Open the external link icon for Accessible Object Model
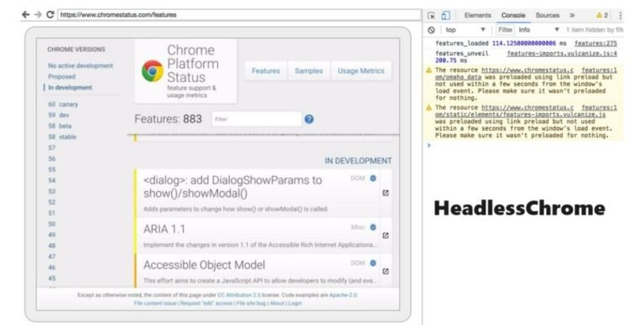This screenshot has width=644, height=325. point(386,271)
